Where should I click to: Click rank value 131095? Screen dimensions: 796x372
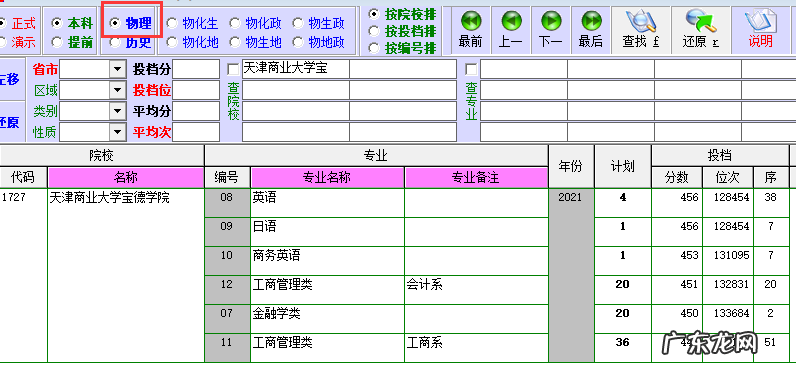pos(727,261)
